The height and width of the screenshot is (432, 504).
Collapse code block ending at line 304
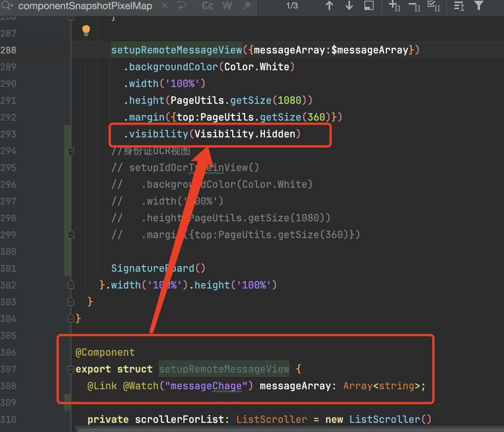click(x=71, y=318)
